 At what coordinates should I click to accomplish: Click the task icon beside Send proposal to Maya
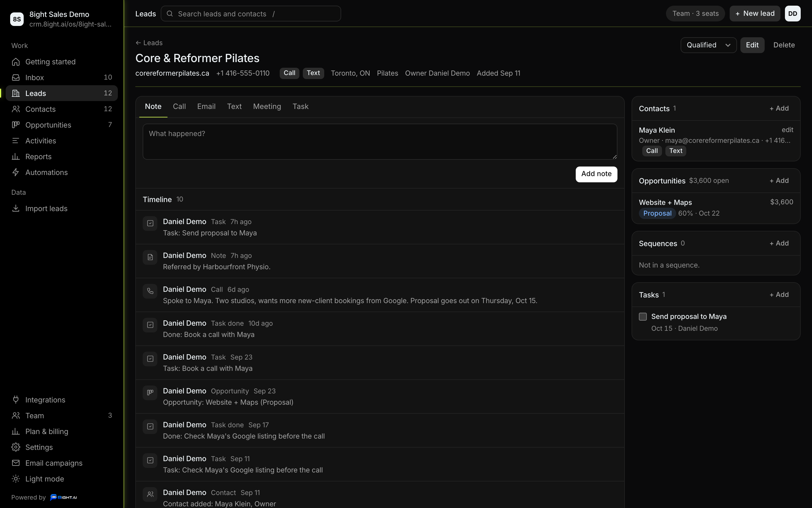coord(150,224)
